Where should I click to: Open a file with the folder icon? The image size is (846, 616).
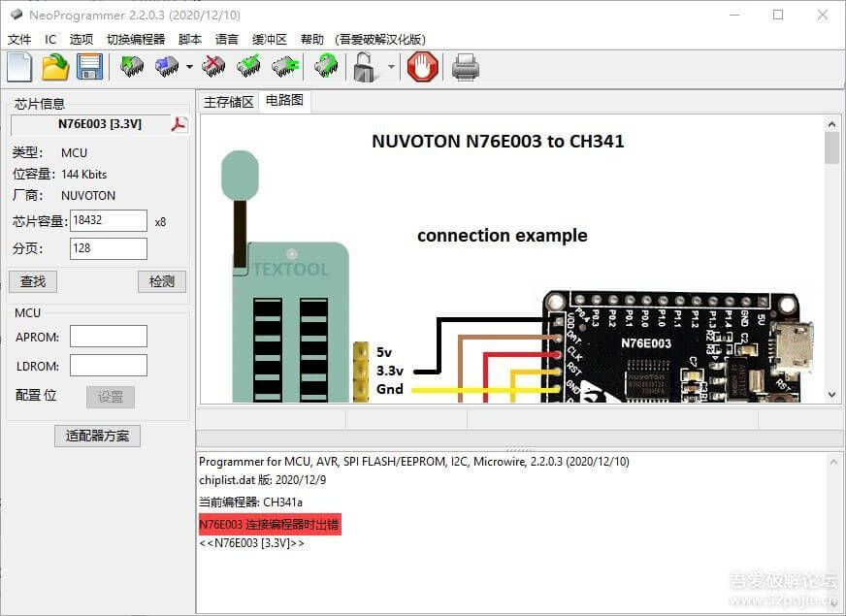(x=55, y=68)
